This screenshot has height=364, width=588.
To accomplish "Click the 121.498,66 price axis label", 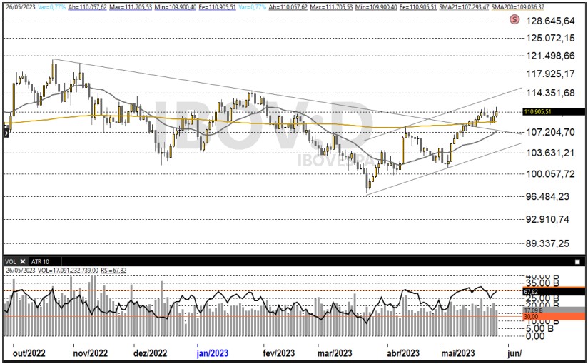I will (x=550, y=56).
